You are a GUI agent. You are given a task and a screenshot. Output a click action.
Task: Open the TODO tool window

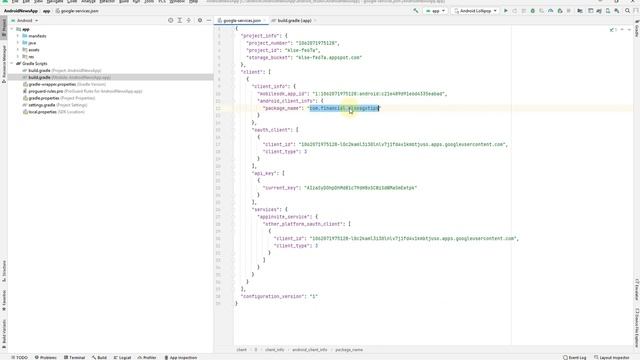20,357
